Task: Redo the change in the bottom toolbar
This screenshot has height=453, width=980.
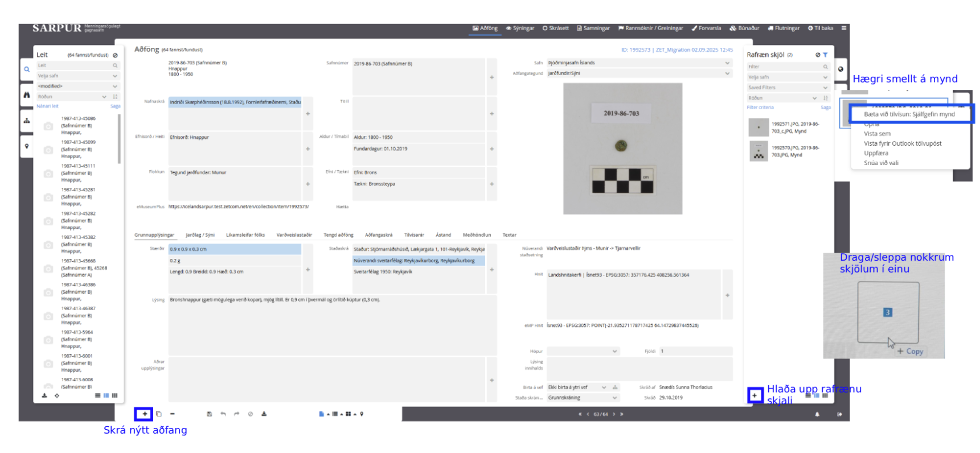Action: click(237, 414)
